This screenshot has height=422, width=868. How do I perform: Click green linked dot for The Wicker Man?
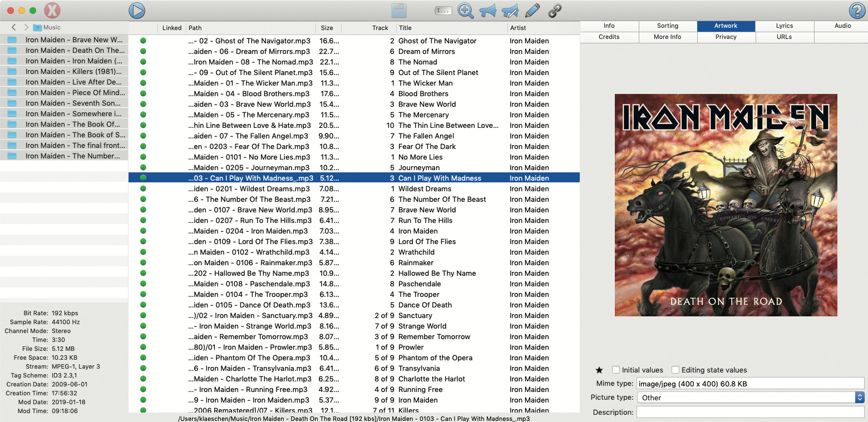point(143,83)
